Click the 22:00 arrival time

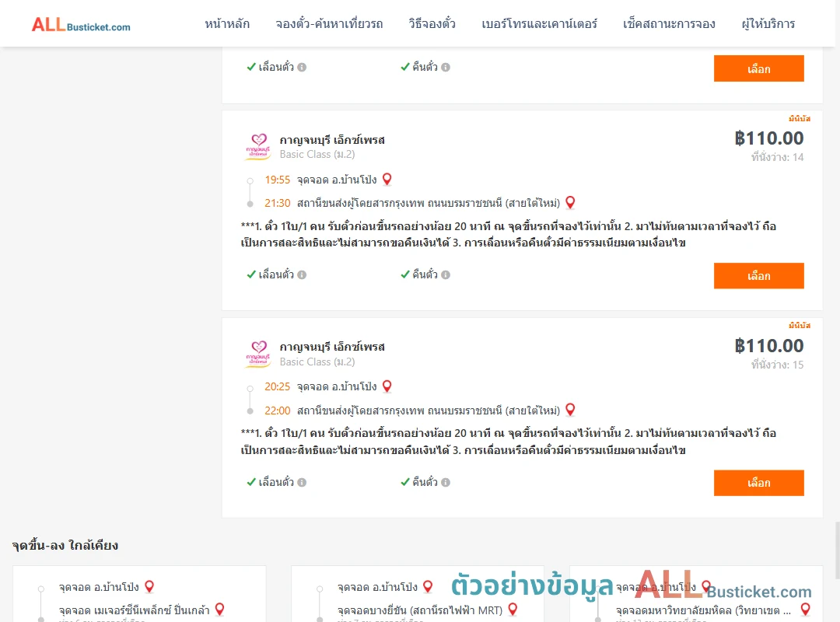coord(277,411)
